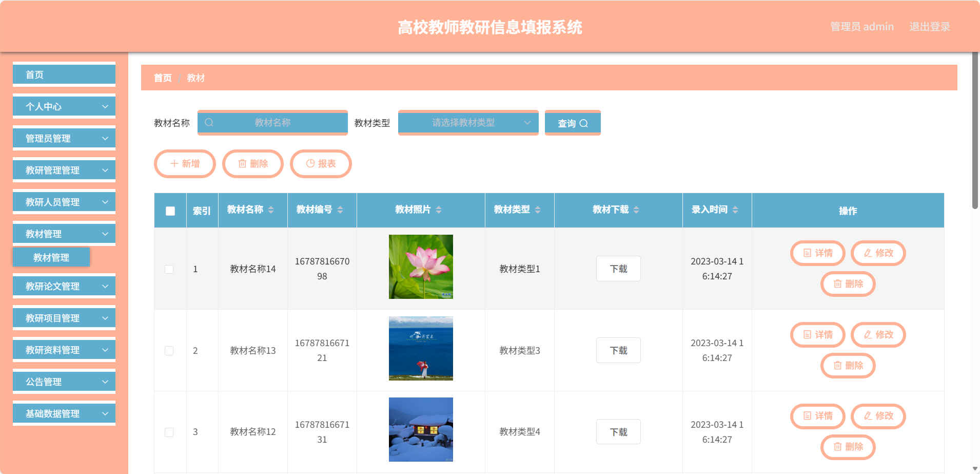The image size is (980, 474).
Task: Click the 高校教师教研信息填报系统 title
Action: point(490,27)
